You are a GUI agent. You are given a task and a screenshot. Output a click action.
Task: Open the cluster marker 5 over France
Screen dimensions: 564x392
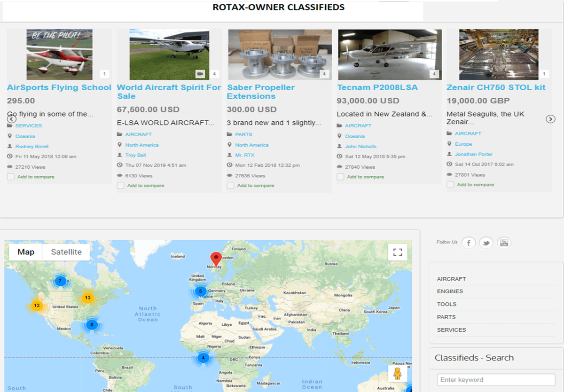point(201,291)
